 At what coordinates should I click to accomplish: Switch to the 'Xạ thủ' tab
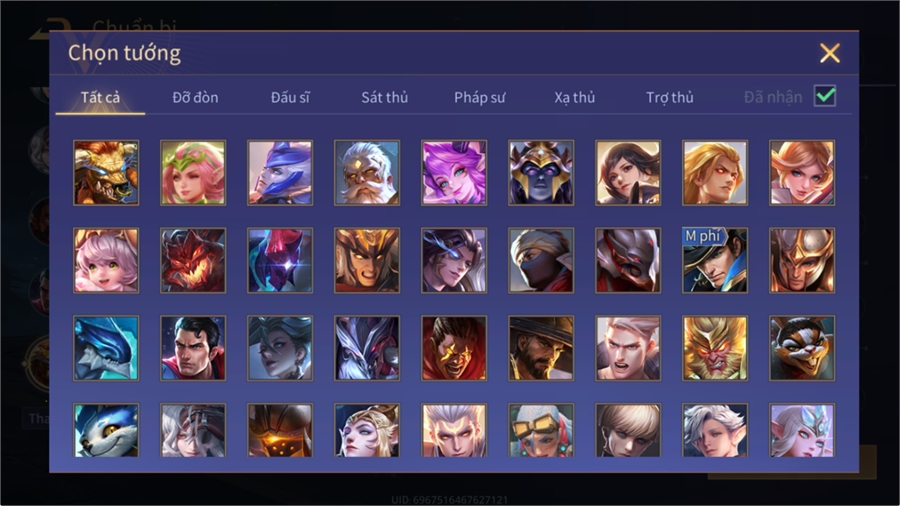(x=575, y=98)
